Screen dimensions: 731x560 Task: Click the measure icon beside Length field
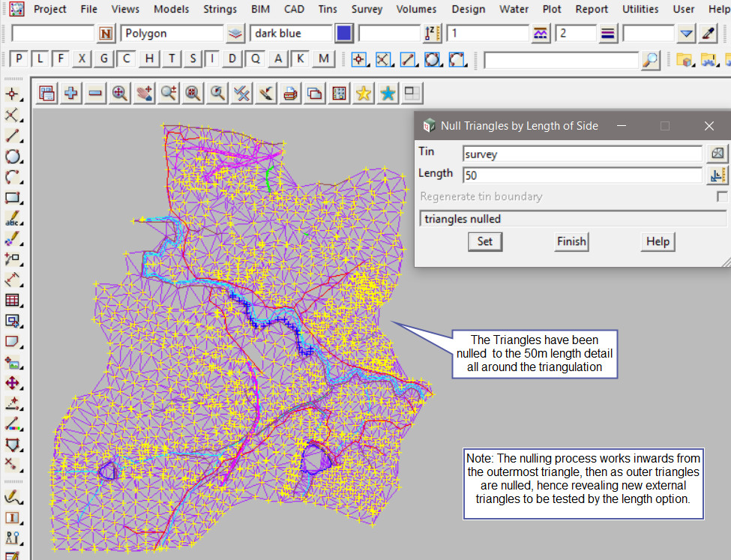click(718, 175)
